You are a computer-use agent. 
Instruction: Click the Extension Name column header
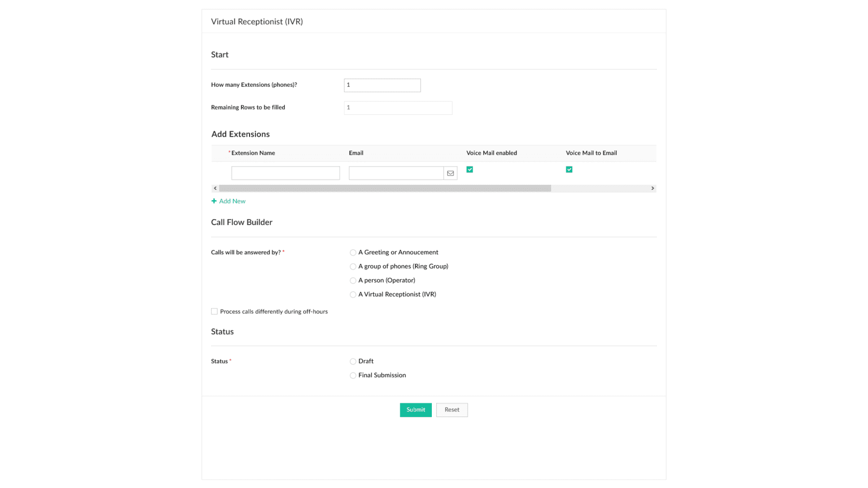(x=253, y=153)
